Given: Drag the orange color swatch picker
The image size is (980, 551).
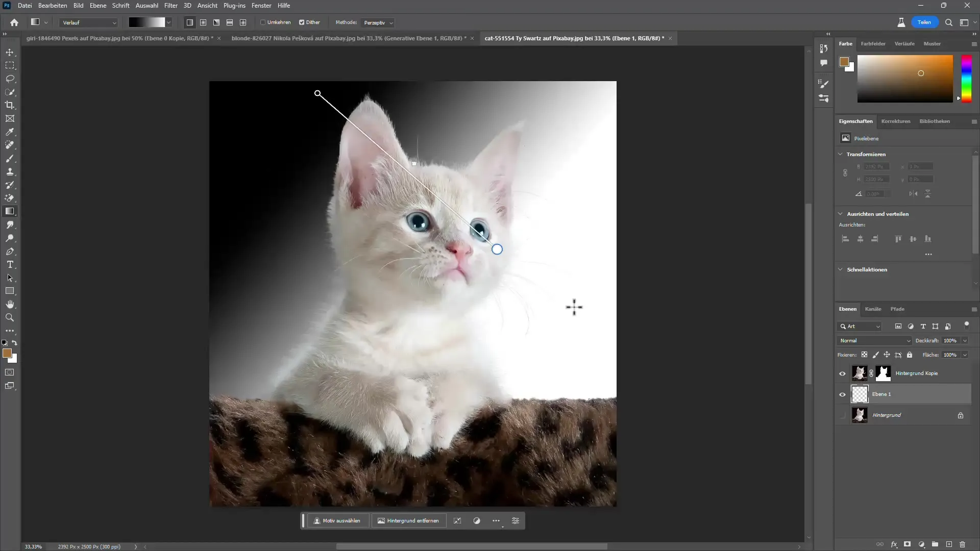Looking at the screenshot, I should [x=921, y=72].
